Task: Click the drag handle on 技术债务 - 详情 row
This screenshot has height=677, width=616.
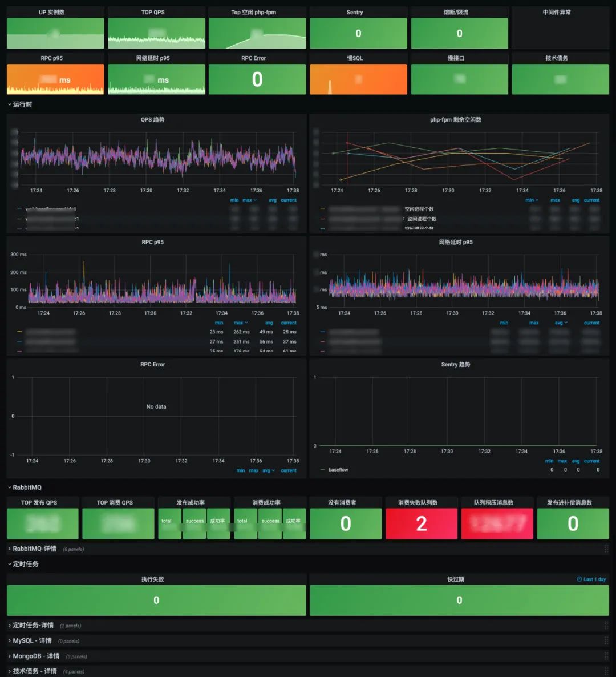Action: pyautogui.click(x=606, y=671)
